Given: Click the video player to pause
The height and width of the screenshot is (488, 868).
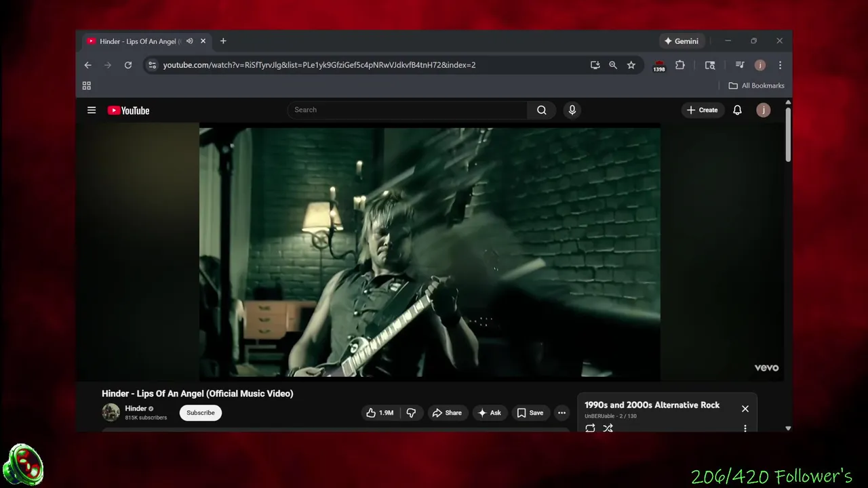Looking at the screenshot, I should point(429,252).
